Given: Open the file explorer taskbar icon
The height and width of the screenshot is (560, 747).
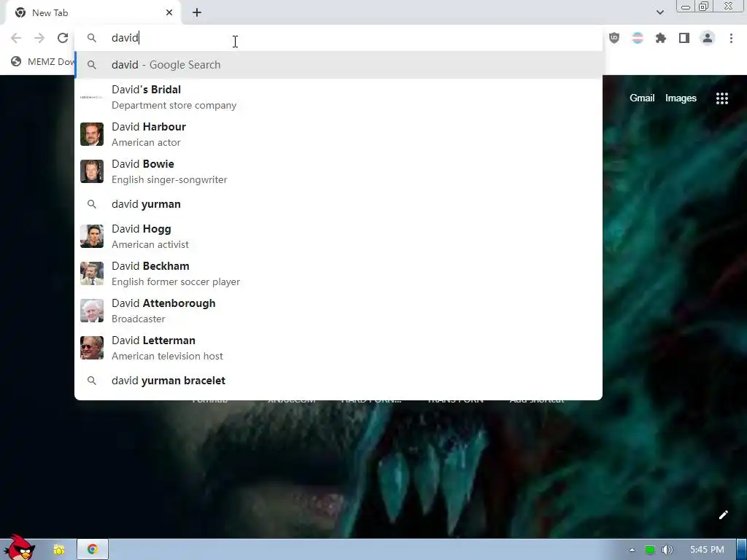Looking at the screenshot, I should coord(59,550).
